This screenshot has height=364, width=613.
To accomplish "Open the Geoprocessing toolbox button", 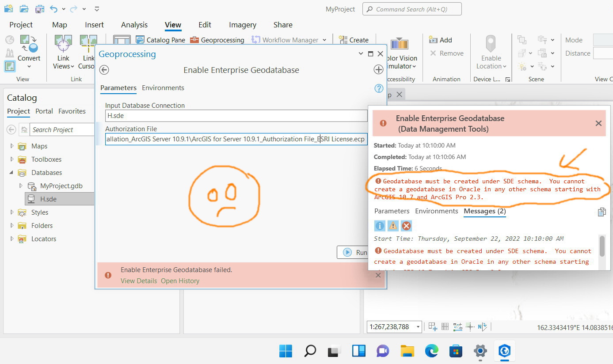I will pyautogui.click(x=217, y=40).
